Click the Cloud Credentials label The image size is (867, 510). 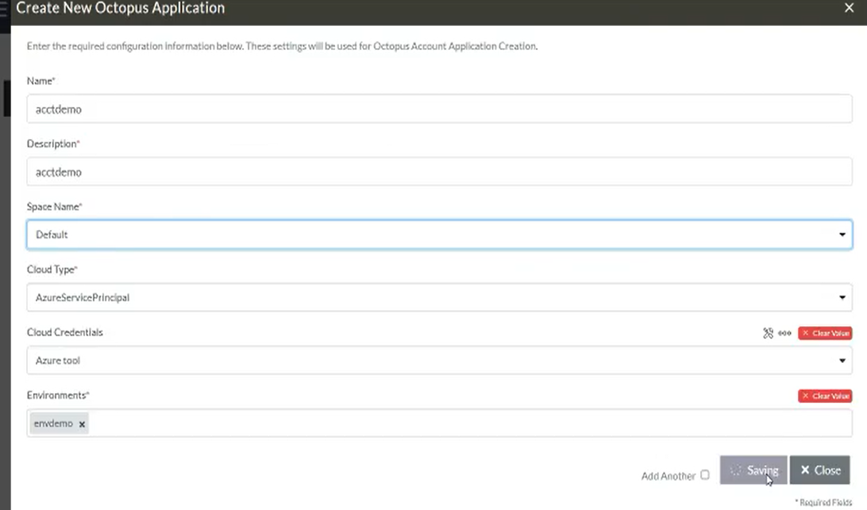(65, 332)
